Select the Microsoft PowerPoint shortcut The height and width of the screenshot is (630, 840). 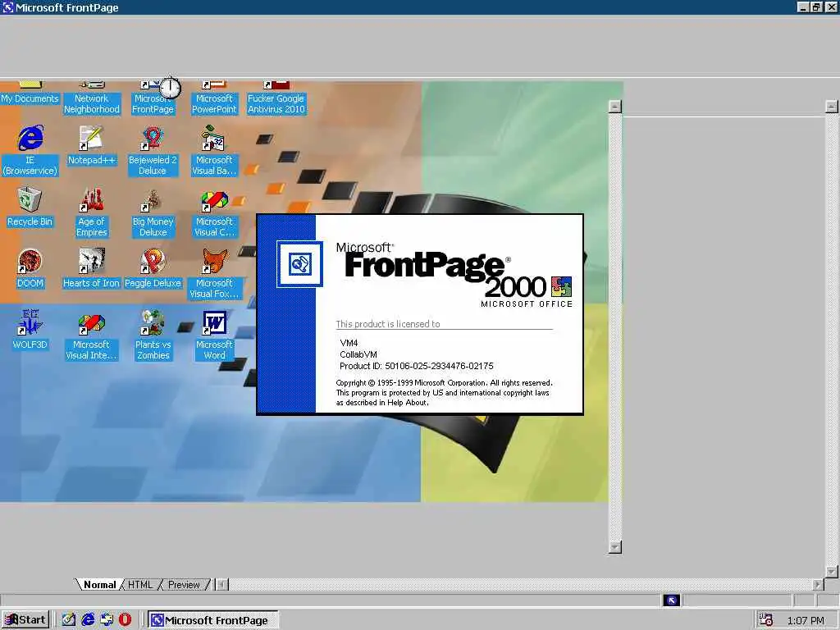(214, 98)
